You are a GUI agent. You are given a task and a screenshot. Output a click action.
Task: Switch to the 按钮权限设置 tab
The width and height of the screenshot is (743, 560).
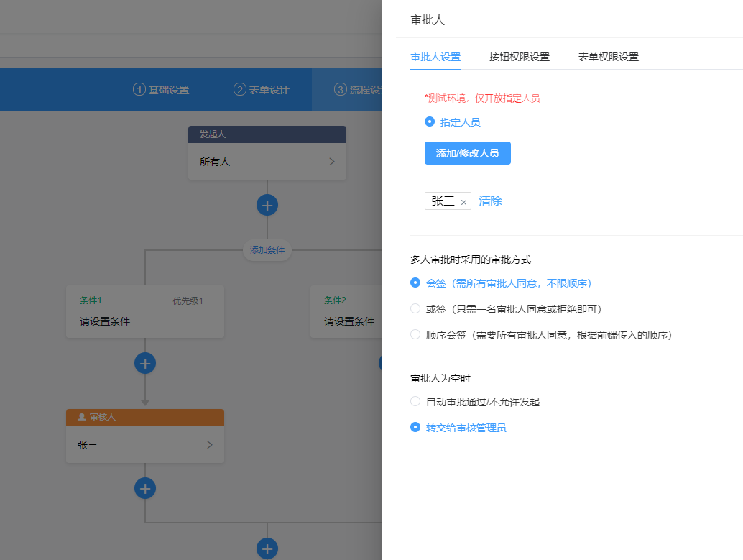point(519,57)
